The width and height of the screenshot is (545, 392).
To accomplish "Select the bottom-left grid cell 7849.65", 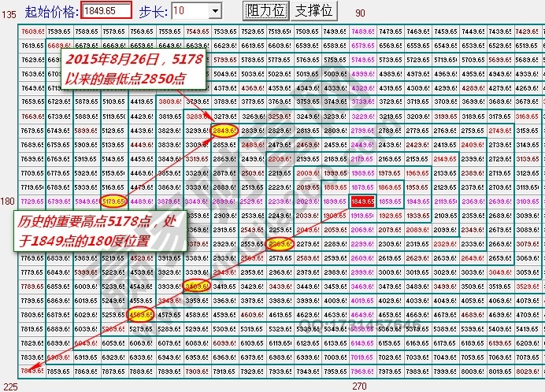I will coord(31,371).
